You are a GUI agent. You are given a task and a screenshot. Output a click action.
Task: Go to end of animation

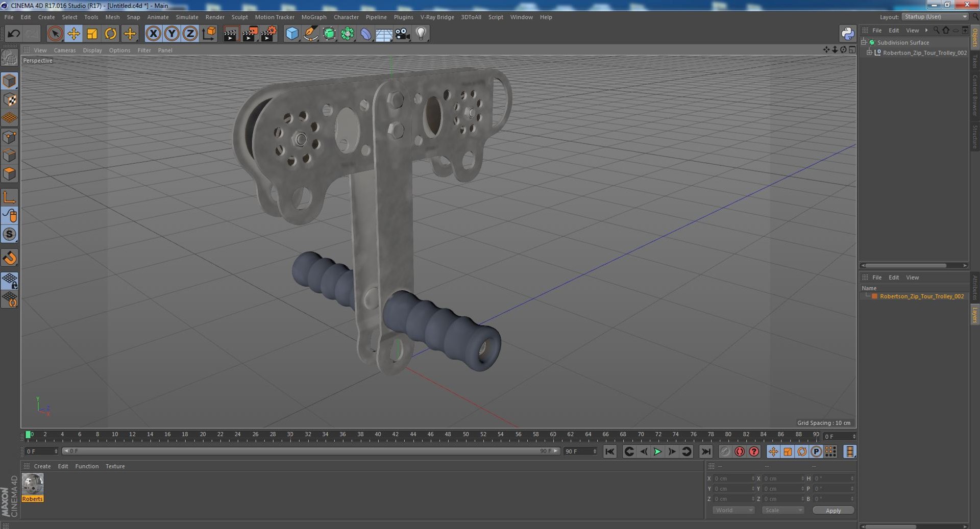[705, 451]
